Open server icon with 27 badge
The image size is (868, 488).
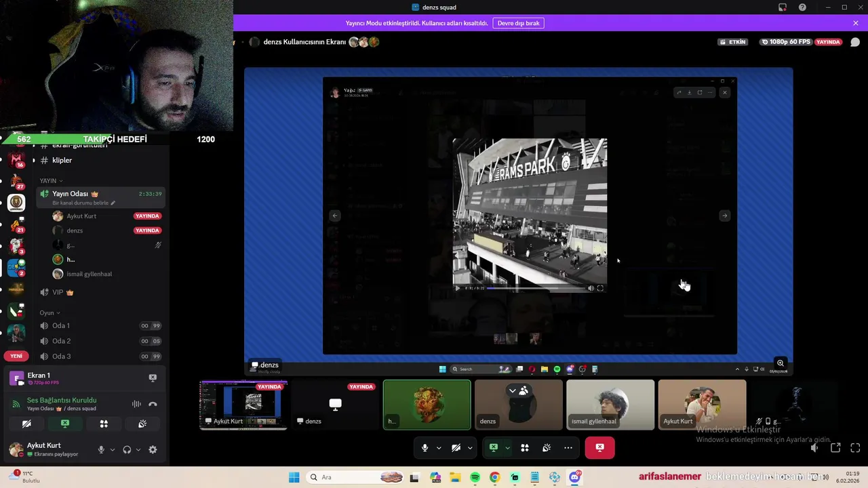16,181
